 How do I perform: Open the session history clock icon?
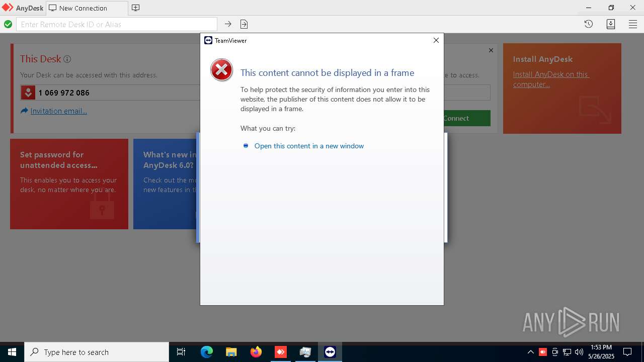[589, 24]
